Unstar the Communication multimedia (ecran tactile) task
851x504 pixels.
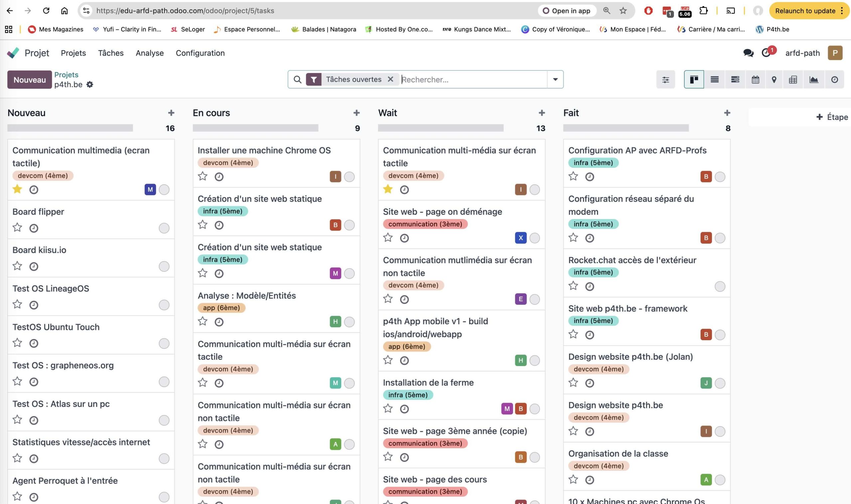(x=17, y=189)
